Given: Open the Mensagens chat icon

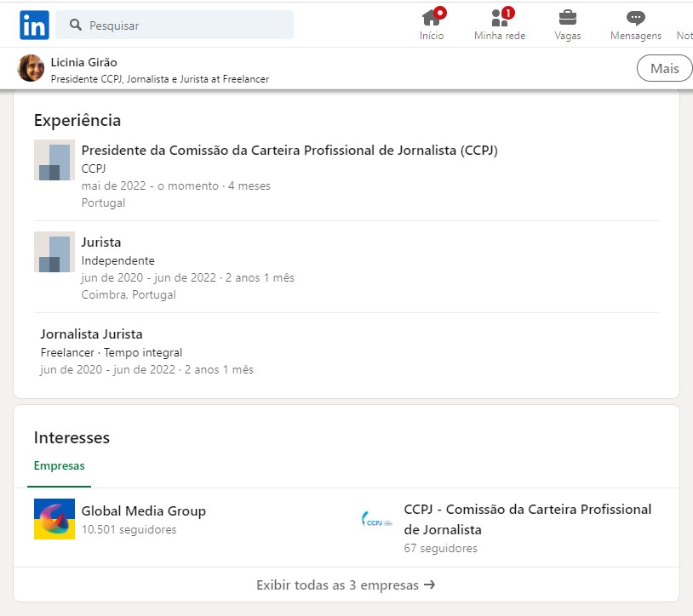Looking at the screenshot, I should coord(635,18).
